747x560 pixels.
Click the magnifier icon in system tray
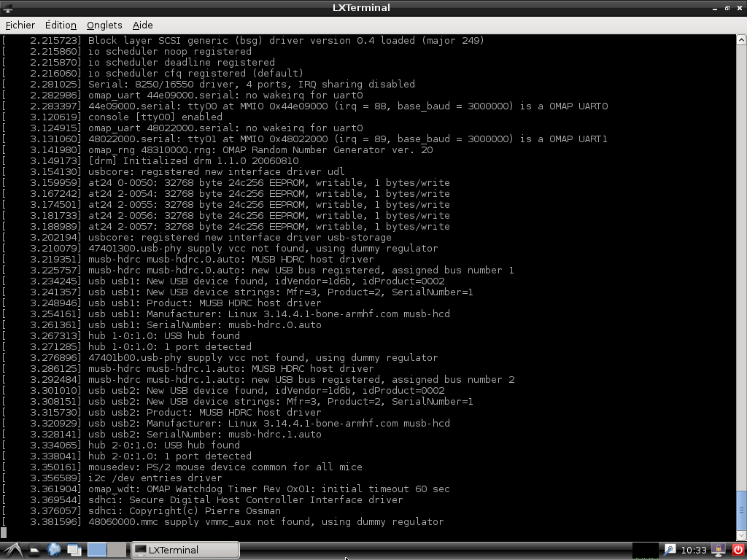pyautogui.click(x=670, y=551)
